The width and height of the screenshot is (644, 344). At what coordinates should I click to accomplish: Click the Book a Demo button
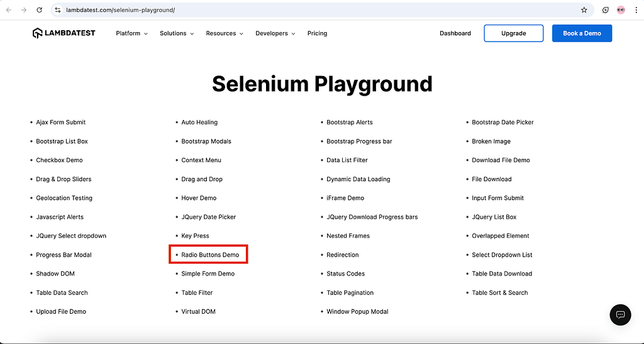point(582,33)
